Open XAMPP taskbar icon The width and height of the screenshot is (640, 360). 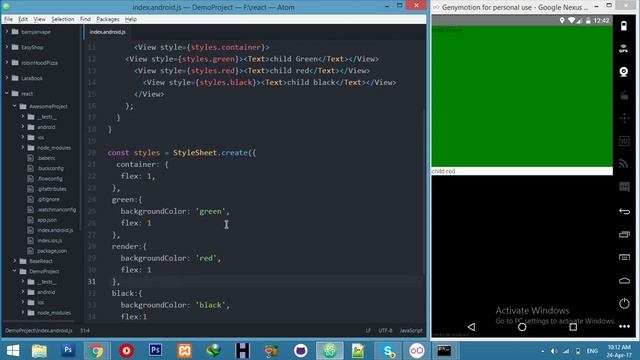coord(184,351)
